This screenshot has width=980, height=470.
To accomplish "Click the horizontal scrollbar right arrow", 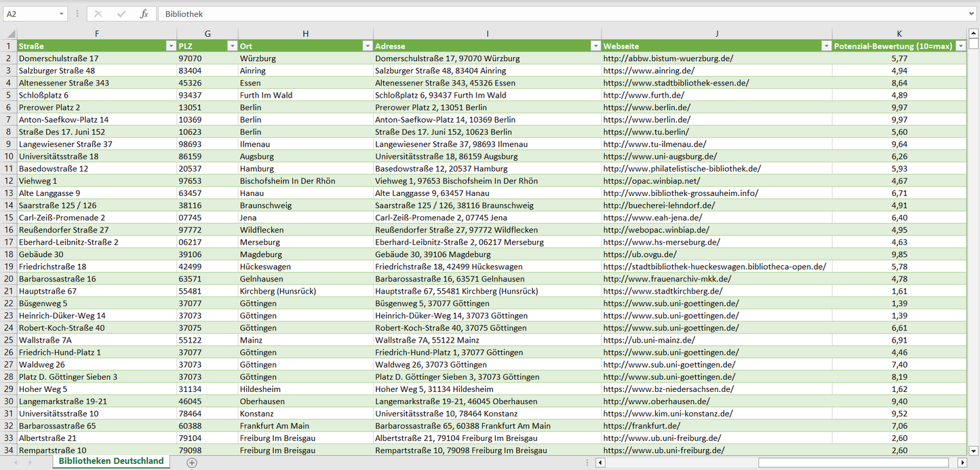I will point(962,463).
